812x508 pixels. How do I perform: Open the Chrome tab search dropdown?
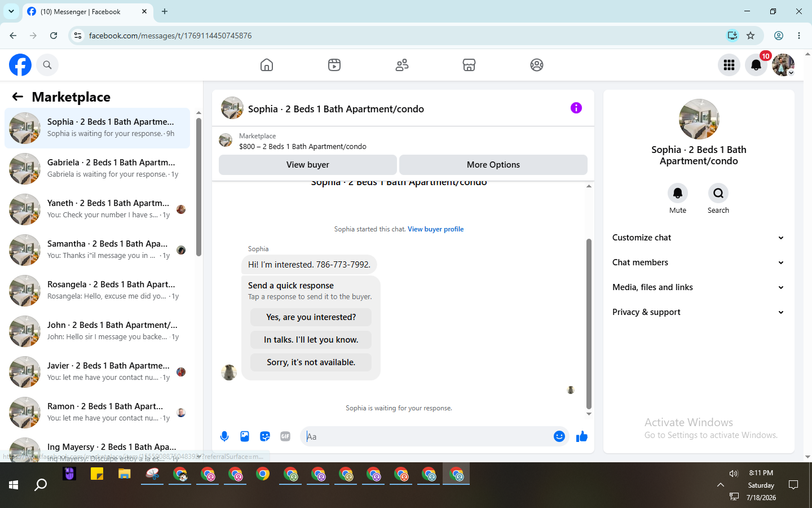(11, 11)
